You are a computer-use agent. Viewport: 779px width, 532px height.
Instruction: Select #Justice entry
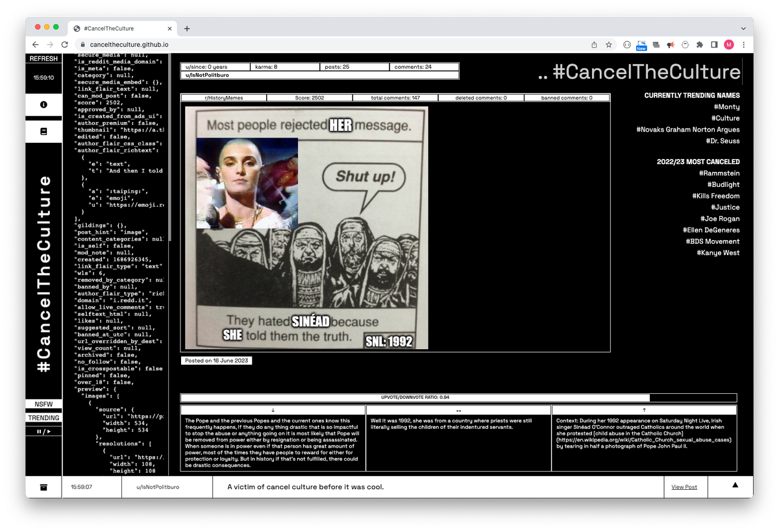(725, 208)
